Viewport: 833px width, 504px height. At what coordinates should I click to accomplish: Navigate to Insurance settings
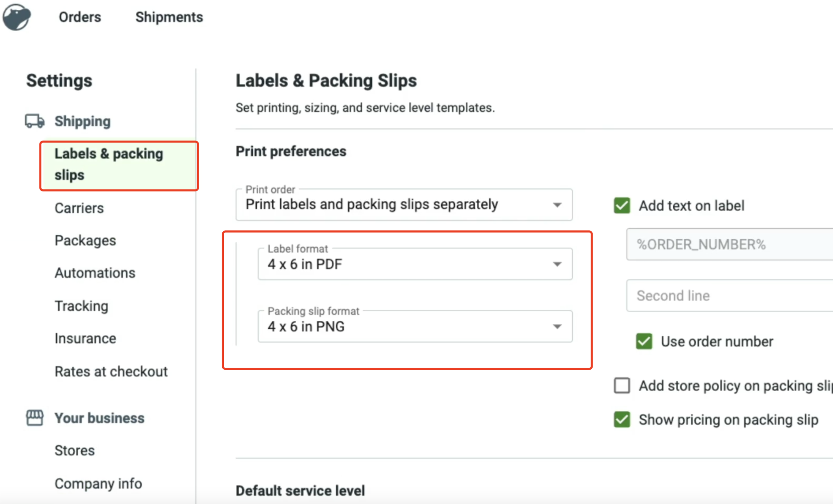(x=85, y=339)
